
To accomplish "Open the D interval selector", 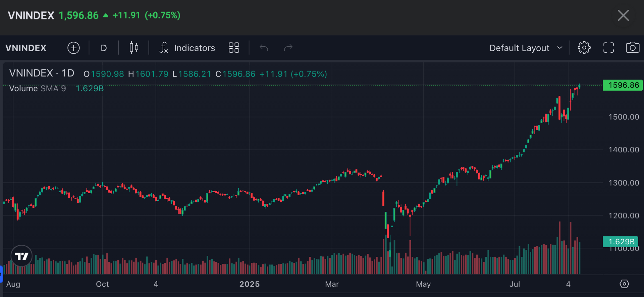I will [104, 48].
